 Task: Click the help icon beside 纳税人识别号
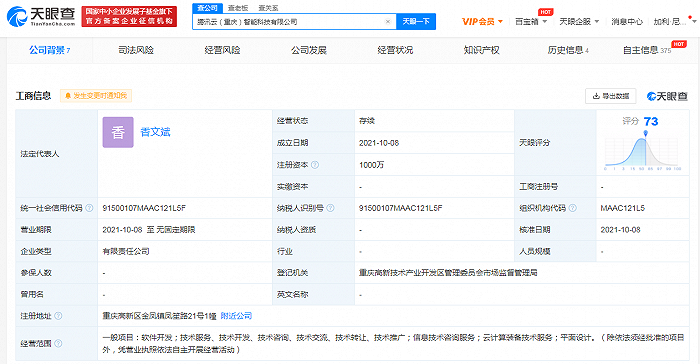tap(330, 208)
